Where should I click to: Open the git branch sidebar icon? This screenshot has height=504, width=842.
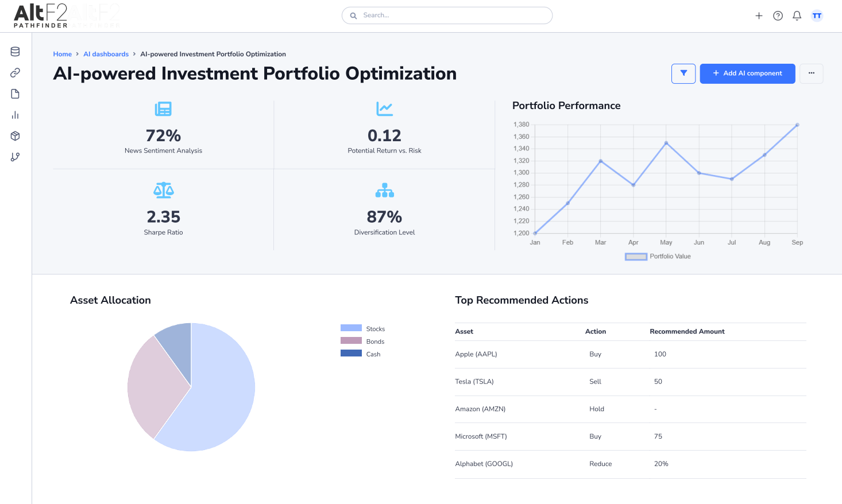tap(16, 157)
